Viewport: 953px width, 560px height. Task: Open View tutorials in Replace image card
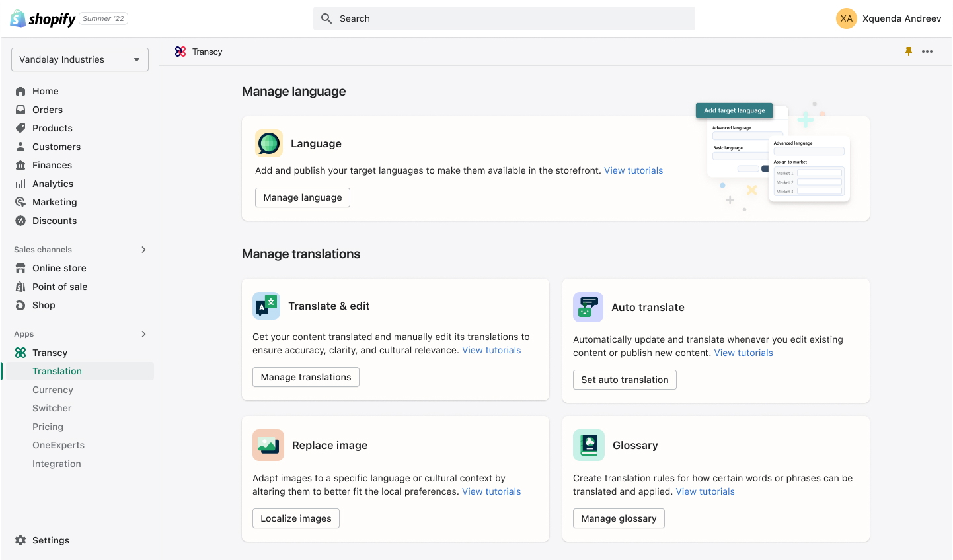point(491,491)
